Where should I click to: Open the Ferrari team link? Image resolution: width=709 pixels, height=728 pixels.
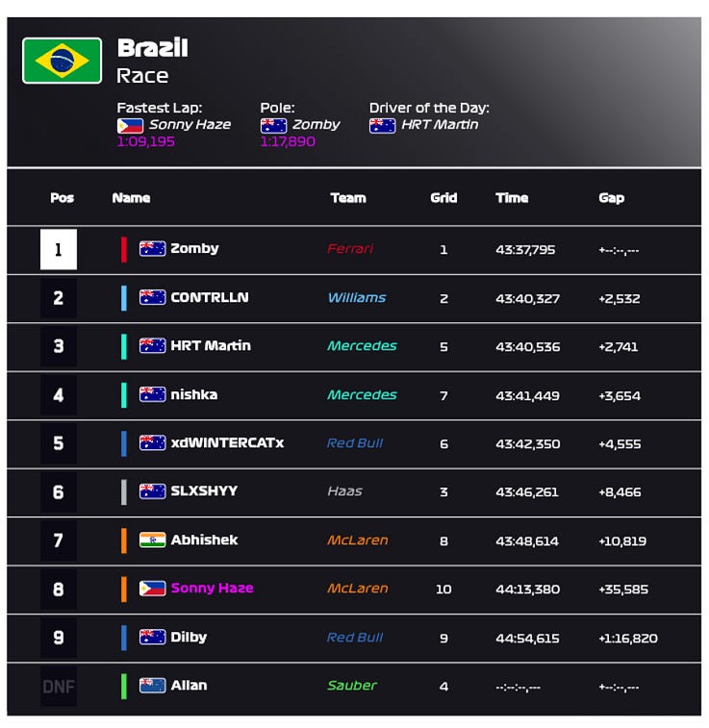(x=350, y=249)
